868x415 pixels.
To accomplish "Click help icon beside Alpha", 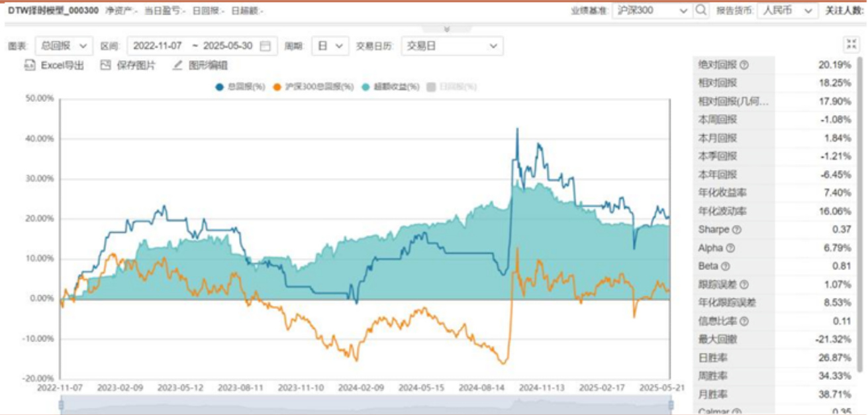I will tap(730, 248).
